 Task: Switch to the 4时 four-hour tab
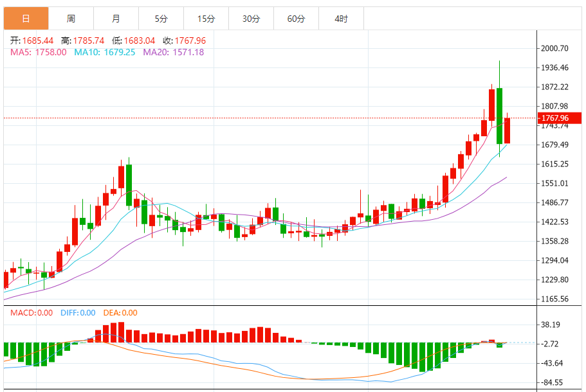pyautogui.click(x=341, y=19)
